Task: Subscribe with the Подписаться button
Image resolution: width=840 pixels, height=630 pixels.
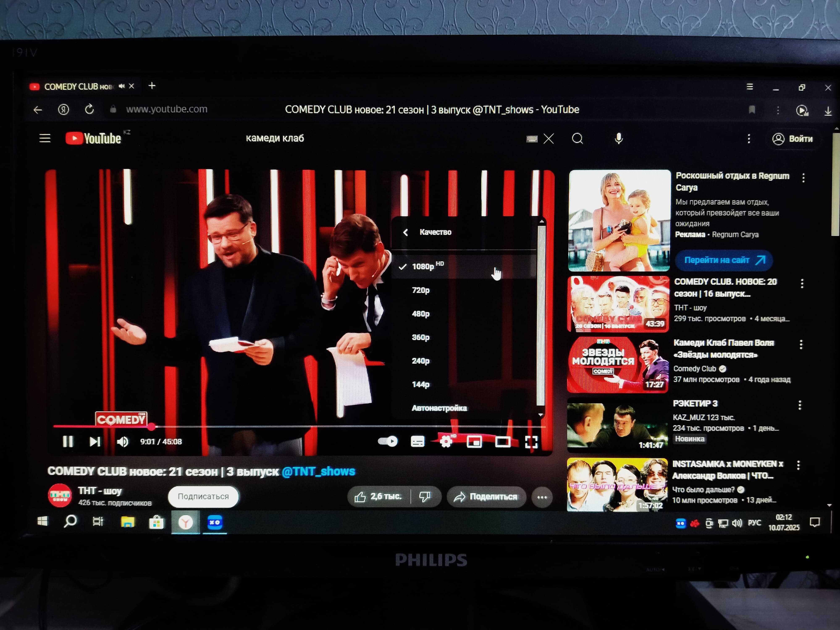Action: 203,496
